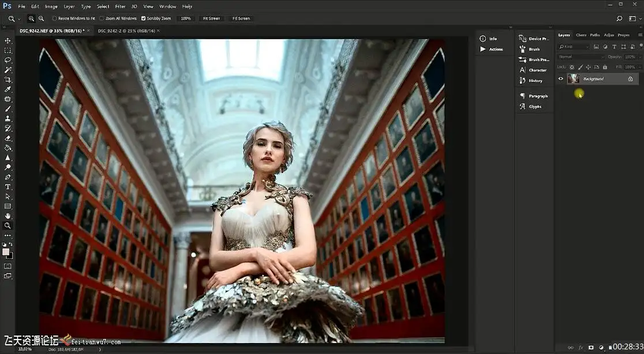The image size is (644, 354).
Task: Select the Hand tool
Action: 8,216
